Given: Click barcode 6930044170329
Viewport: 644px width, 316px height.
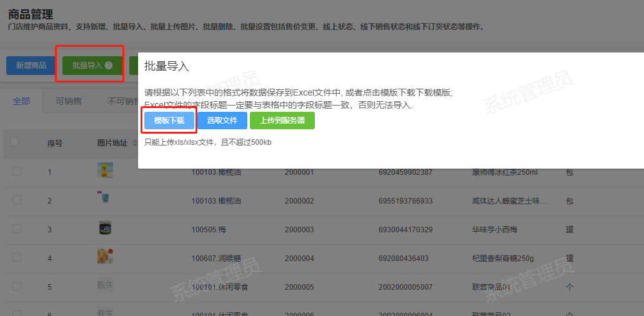Looking at the screenshot, I should (x=405, y=229).
